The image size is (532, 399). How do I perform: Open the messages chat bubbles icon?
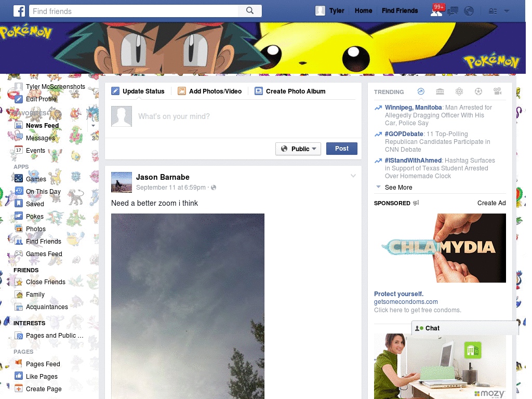(x=453, y=11)
